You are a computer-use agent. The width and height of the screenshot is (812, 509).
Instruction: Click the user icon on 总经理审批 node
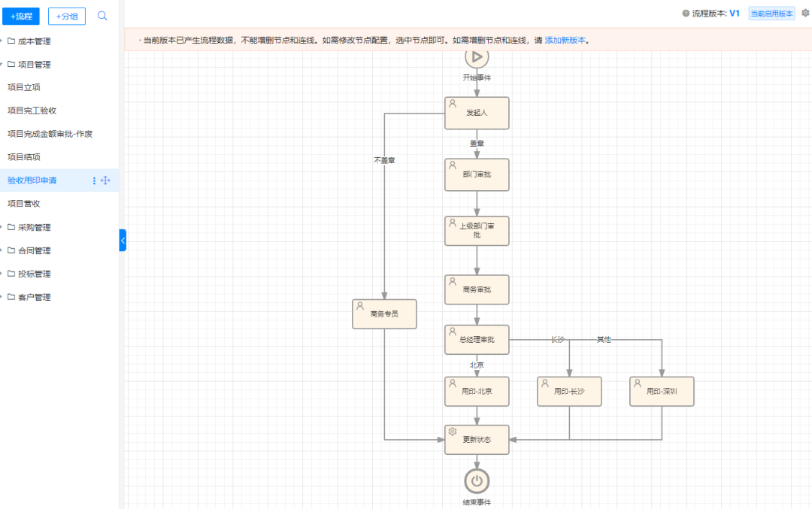(453, 332)
